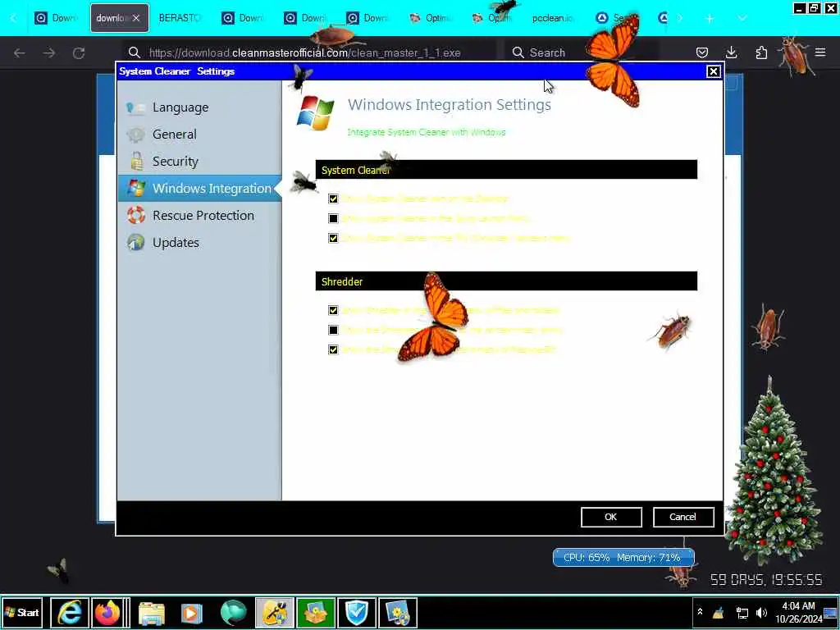Reload the current browser page
Viewport: 840px width, 630px height.
pyautogui.click(x=79, y=52)
